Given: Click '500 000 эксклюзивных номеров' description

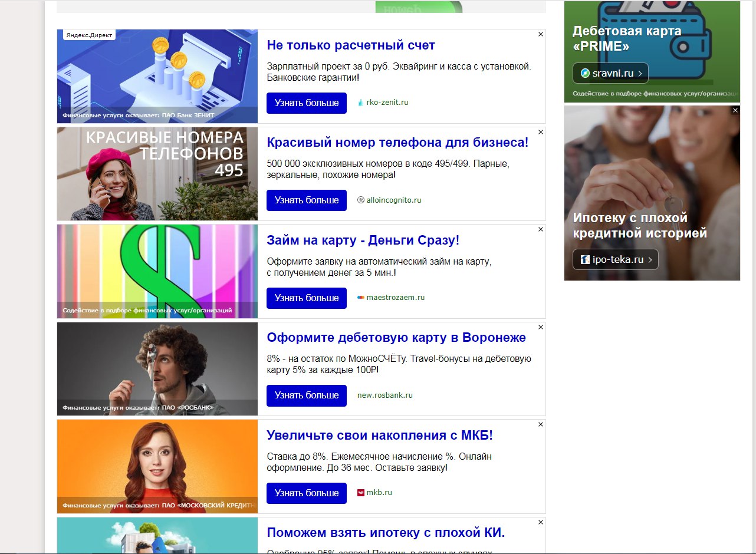Looking at the screenshot, I should click(x=387, y=169).
